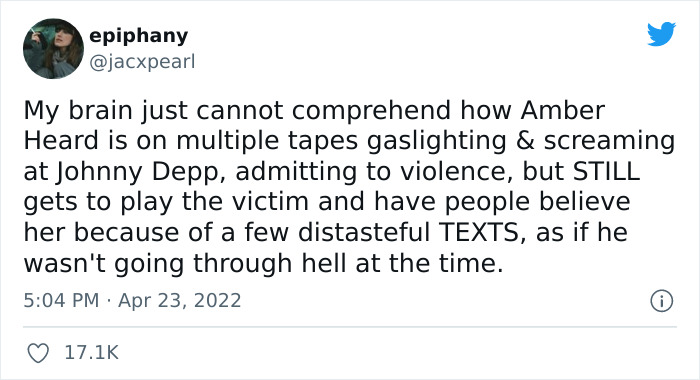Visit the @jacxpearl handle link
Viewport: 700px width, 380px height.
coord(142,62)
